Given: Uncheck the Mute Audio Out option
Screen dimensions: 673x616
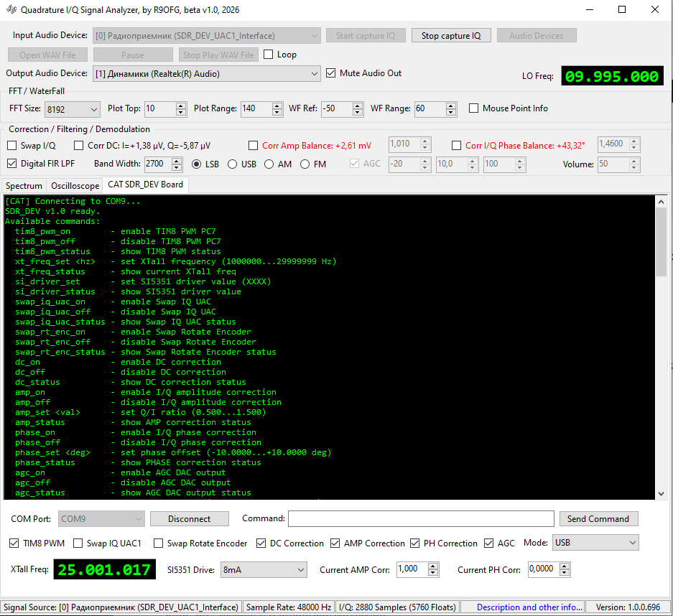Looking at the screenshot, I should tap(331, 73).
